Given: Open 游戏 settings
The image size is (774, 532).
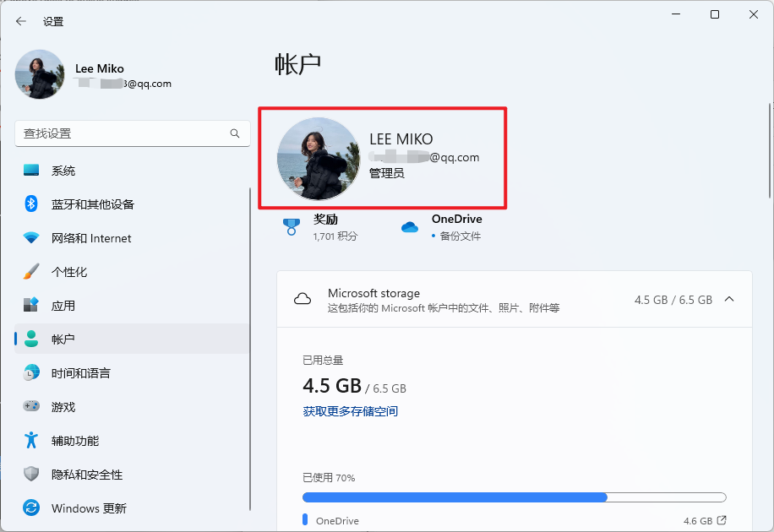Looking at the screenshot, I should point(132,406).
